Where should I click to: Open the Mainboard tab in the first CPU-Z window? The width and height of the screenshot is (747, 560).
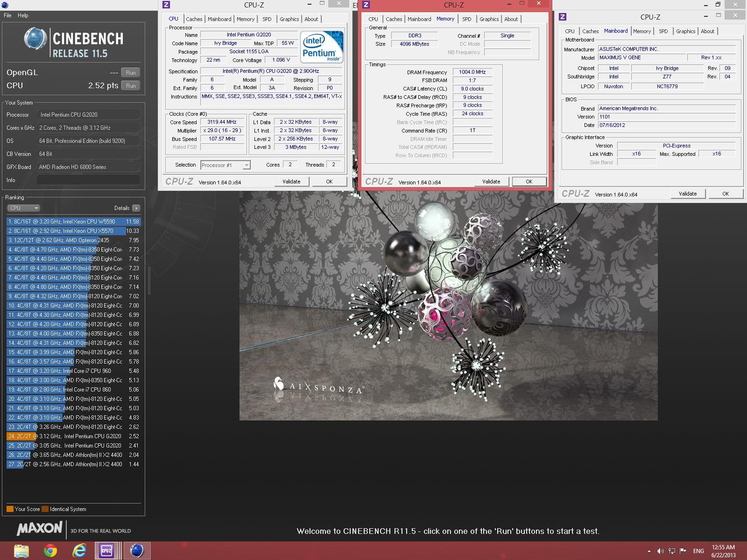point(219,19)
